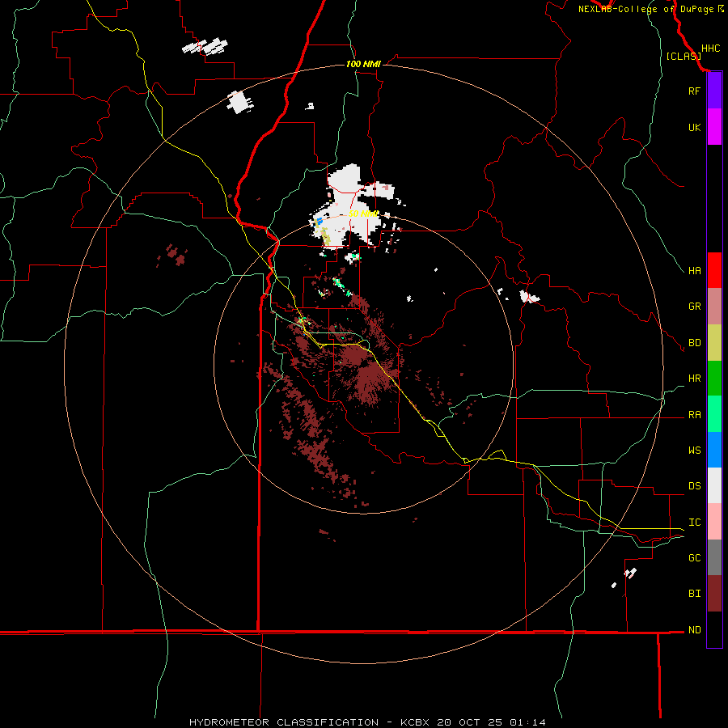Image resolution: width=728 pixels, height=728 pixels.
Task: Click the WS legend label
Action: (x=694, y=450)
